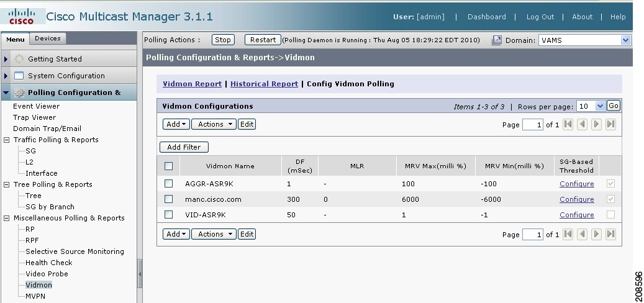Screen dimensions: 644x303
Task: Check the AGGR-ASR9K row checkbox
Action: pos(168,184)
